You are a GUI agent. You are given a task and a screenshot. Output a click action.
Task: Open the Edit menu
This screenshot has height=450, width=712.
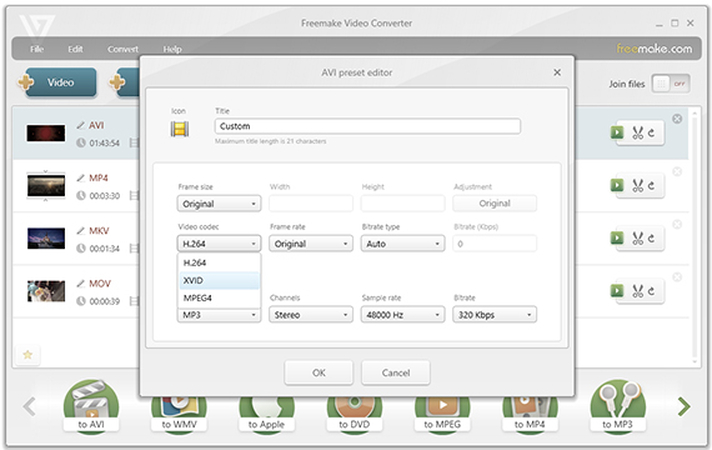(x=75, y=49)
